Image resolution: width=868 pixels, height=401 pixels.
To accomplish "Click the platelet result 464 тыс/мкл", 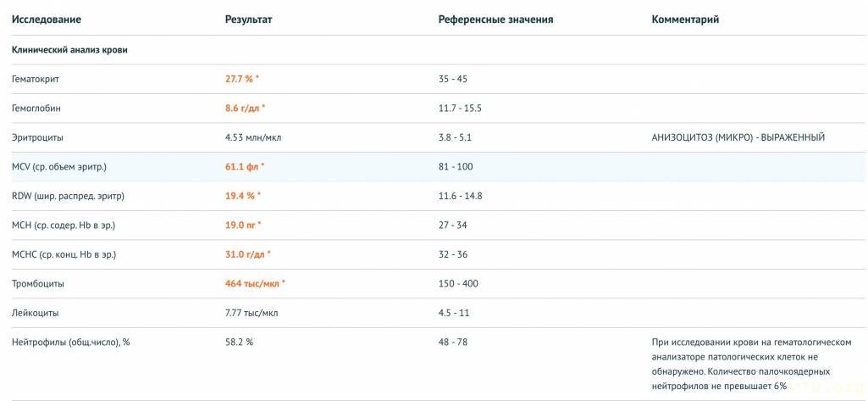I will (255, 284).
